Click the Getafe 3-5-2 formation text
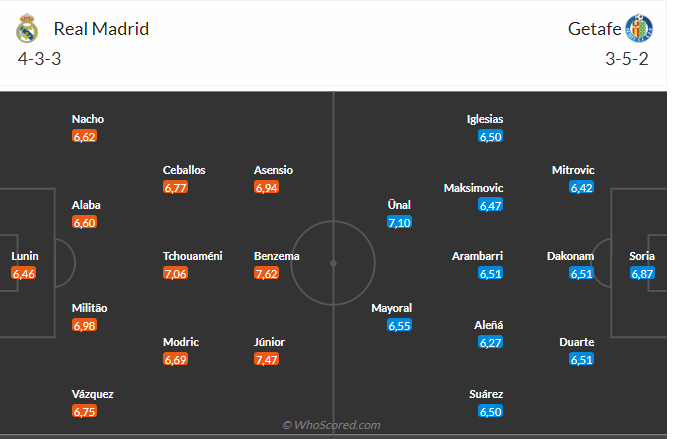 627,58
